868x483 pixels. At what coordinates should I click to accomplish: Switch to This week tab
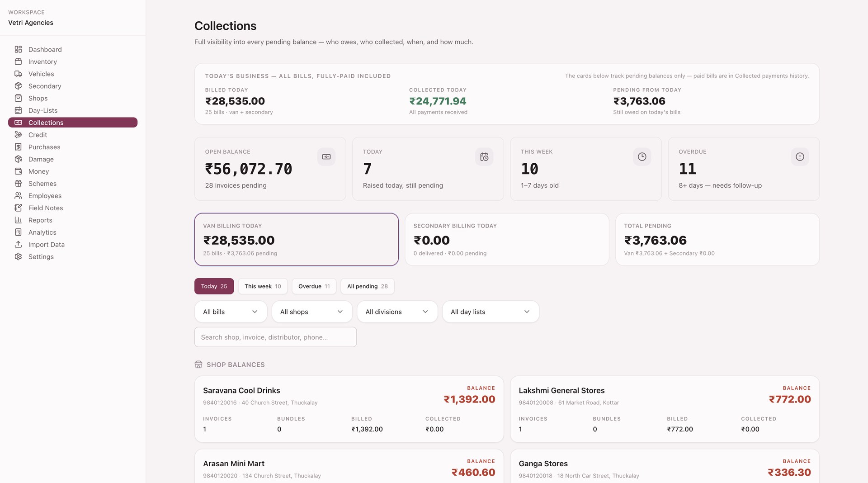tap(263, 286)
